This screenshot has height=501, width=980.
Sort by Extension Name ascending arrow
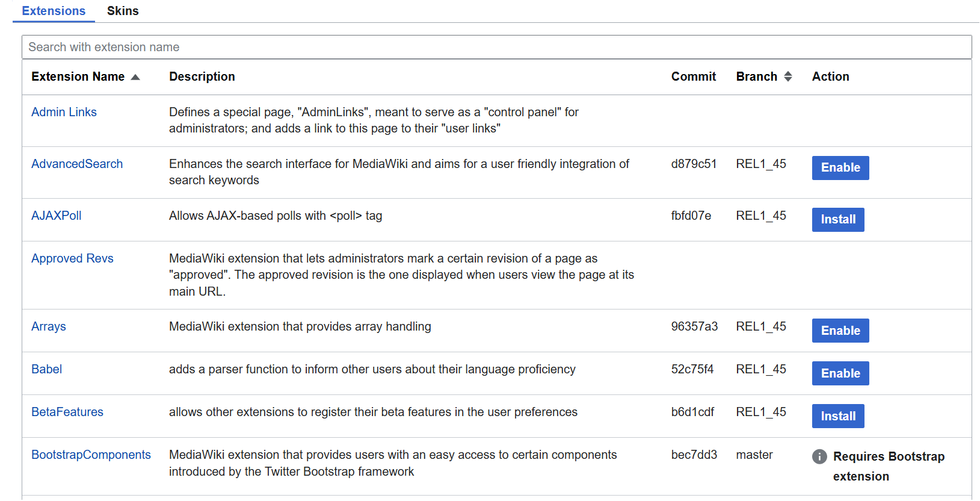(135, 77)
